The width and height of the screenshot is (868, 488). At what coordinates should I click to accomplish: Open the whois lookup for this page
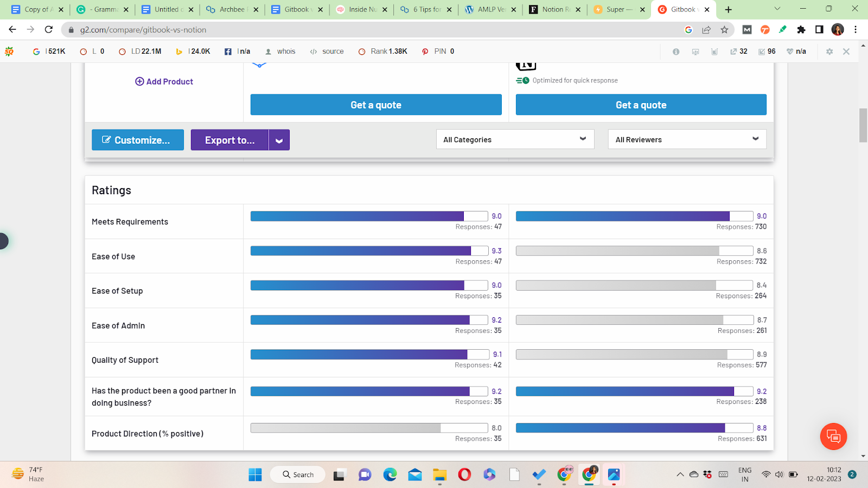pos(280,51)
